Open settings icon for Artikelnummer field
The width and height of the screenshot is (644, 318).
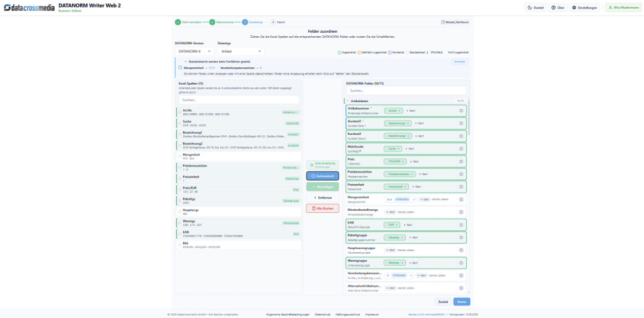coord(461,111)
